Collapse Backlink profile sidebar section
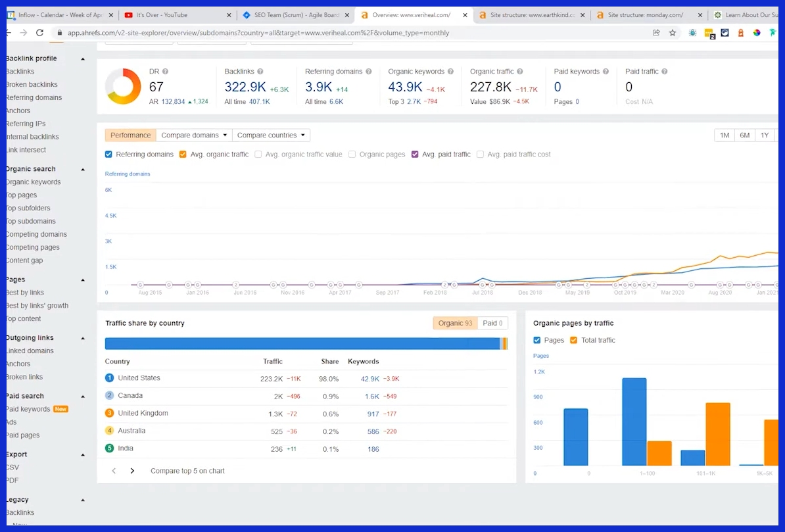 tap(83, 59)
